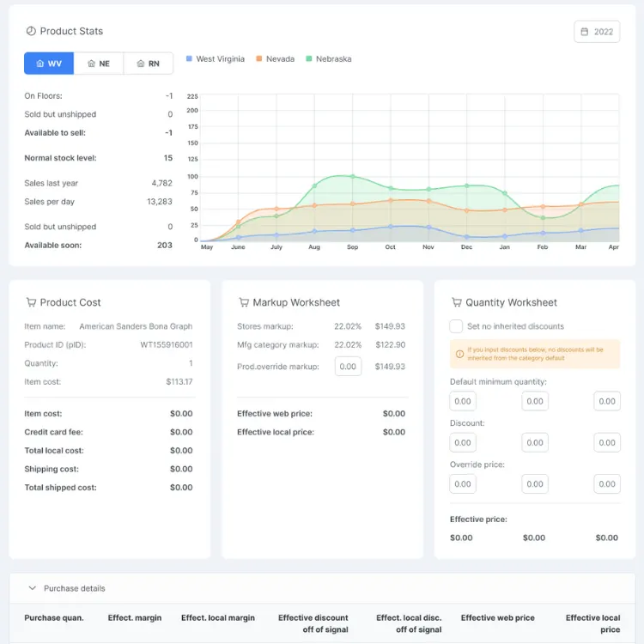Click first Default minimum quantity field
Viewport: 644px width, 644px height.
click(463, 401)
